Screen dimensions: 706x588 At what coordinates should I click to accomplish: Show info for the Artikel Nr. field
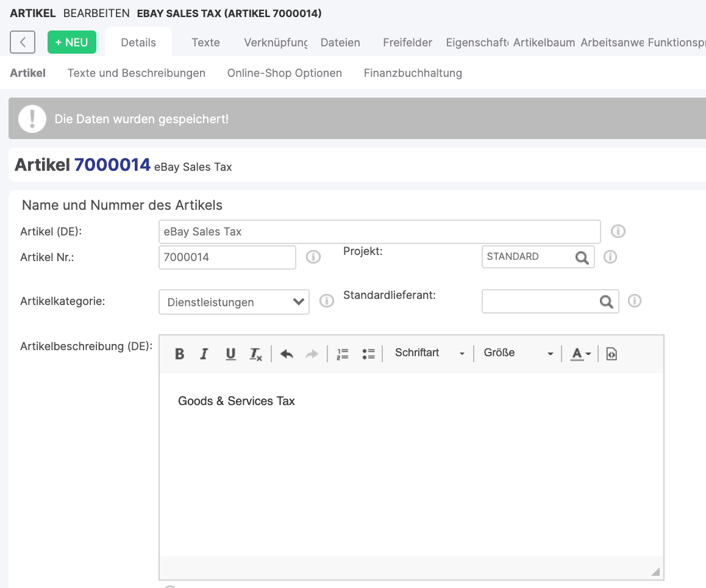pyautogui.click(x=313, y=257)
